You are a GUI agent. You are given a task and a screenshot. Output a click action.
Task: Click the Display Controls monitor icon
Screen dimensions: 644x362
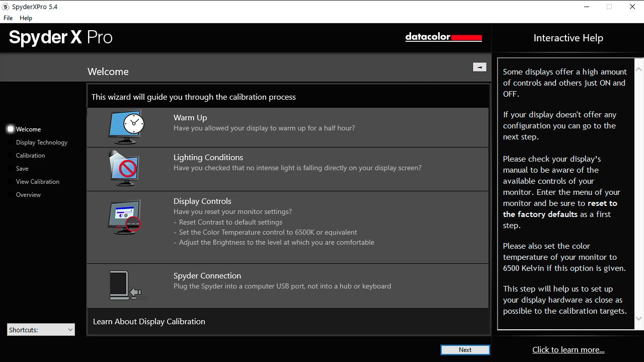(x=125, y=217)
